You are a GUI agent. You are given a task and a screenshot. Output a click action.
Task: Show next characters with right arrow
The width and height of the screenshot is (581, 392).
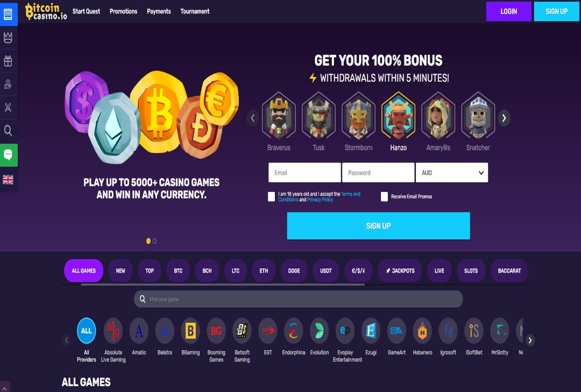504,118
